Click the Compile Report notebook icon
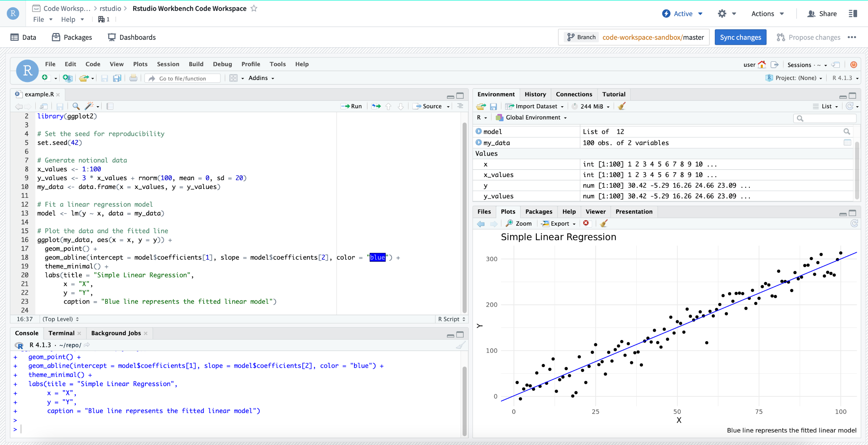The height and width of the screenshot is (445, 868). (x=110, y=106)
